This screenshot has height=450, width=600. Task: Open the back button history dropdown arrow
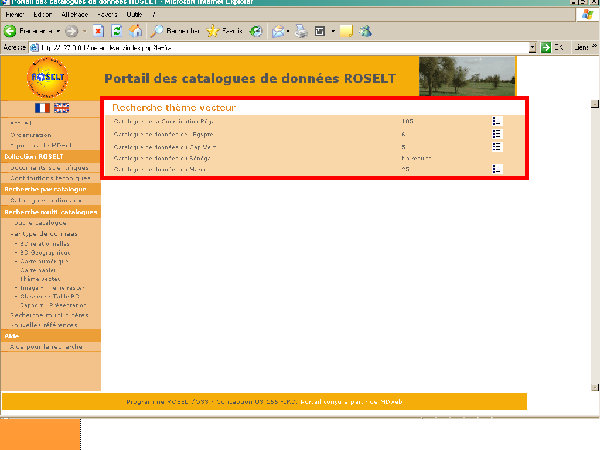coord(59,31)
